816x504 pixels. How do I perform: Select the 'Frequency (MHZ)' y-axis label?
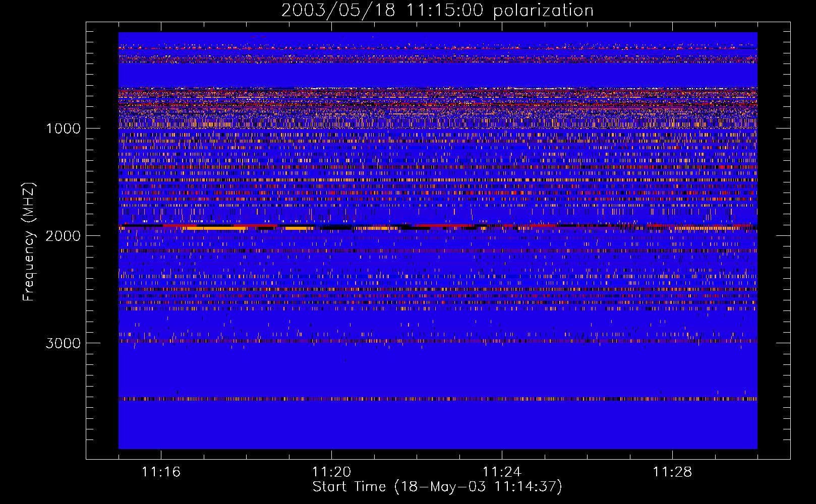point(29,242)
